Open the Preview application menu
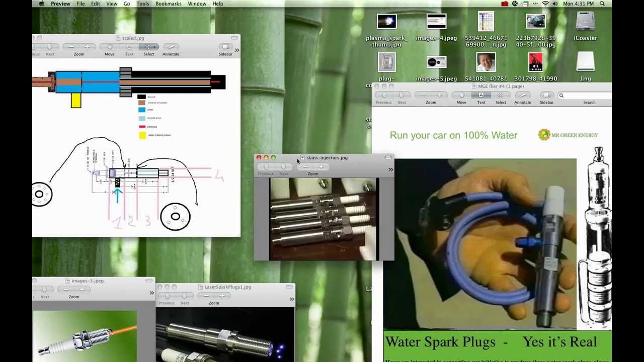 point(60,4)
